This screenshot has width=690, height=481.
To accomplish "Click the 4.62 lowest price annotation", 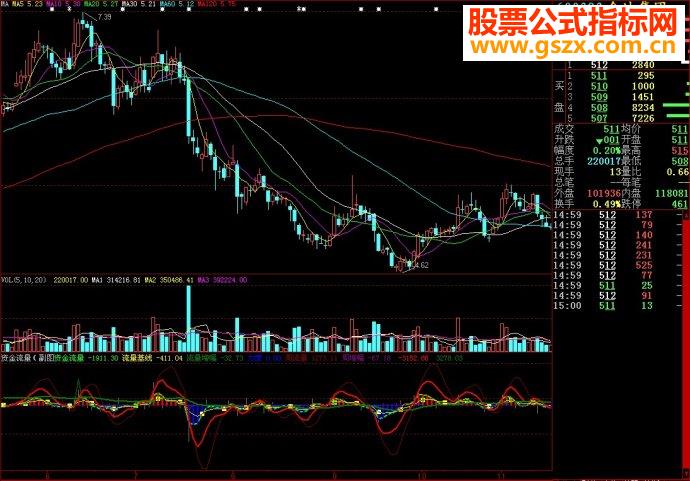I will 421,265.
